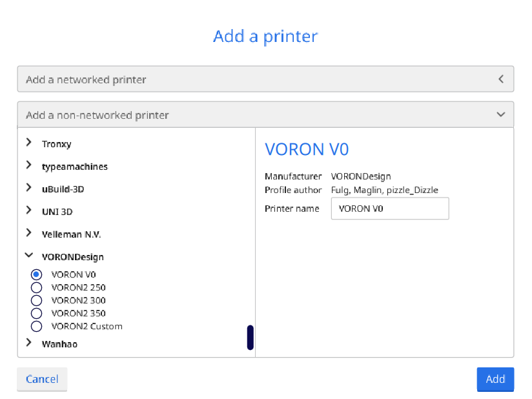Click the VORON V0 heading

coord(307,149)
